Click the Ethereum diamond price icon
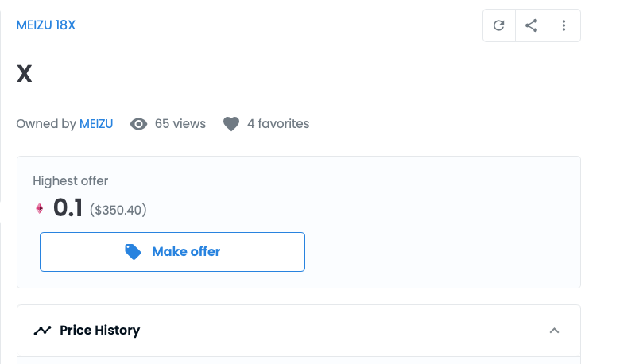 pos(40,208)
